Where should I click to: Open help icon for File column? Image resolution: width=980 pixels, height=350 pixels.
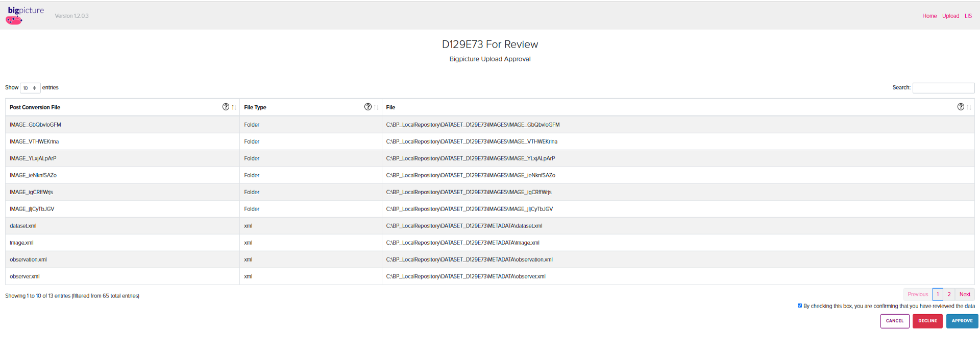click(x=961, y=107)
